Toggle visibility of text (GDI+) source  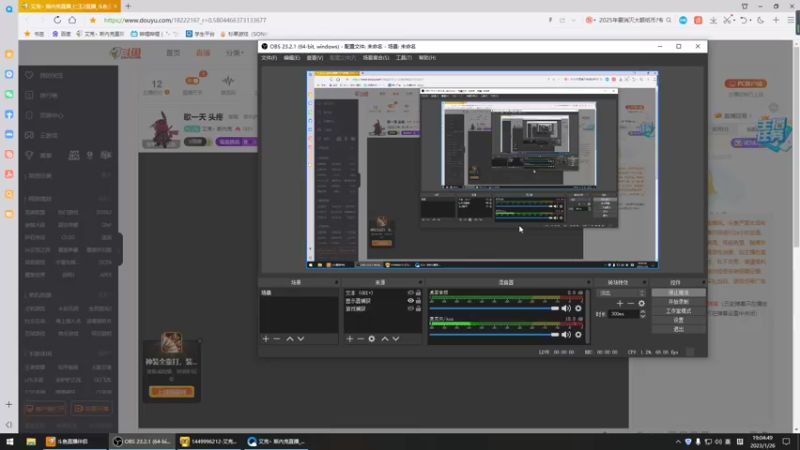tap(410, 293)
